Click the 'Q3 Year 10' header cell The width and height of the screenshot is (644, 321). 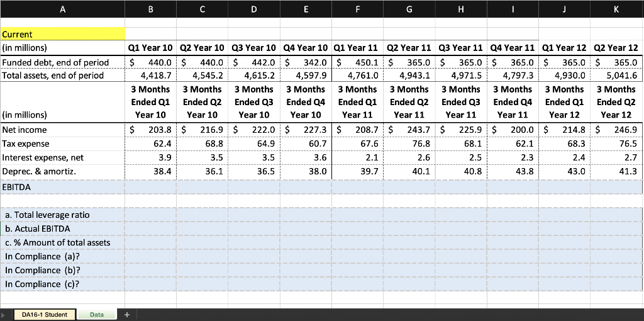[x=254, y=48]
